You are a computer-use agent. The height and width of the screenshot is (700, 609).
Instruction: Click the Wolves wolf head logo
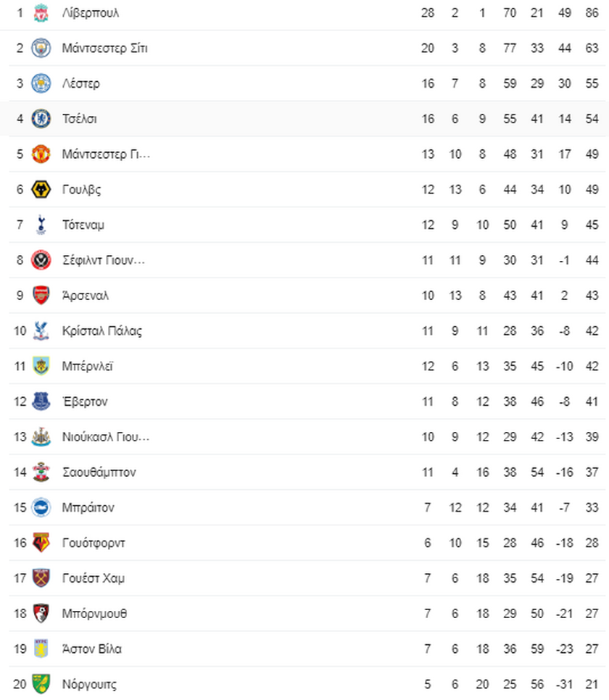[41, 190]
